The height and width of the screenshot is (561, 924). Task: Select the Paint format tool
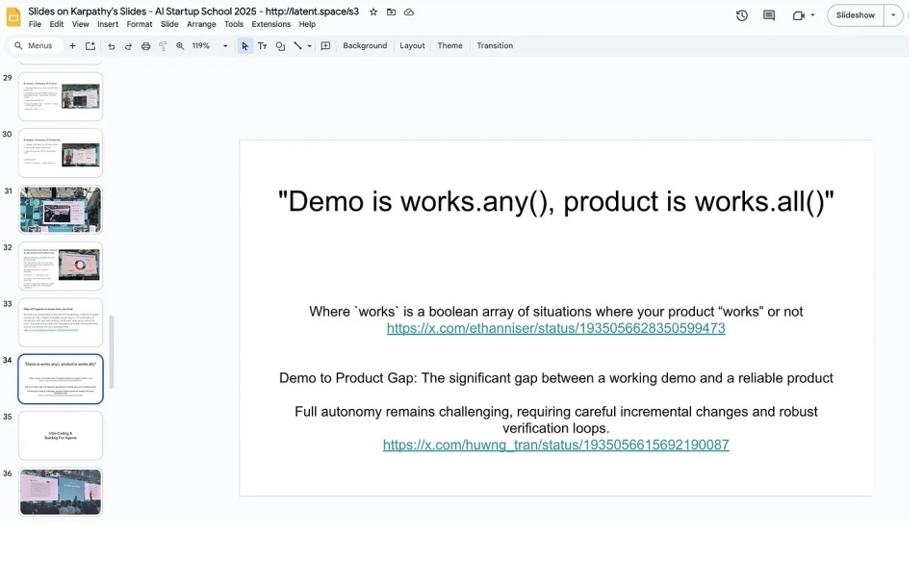tap(163, 46)
